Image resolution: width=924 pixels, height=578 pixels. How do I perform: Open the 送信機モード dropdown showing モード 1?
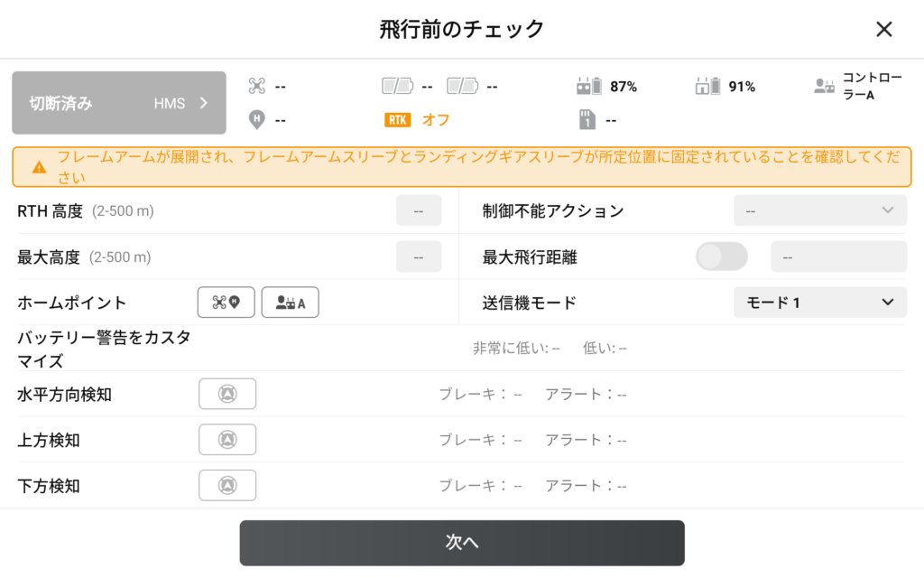pyautogui.click(x=819, y=303)
